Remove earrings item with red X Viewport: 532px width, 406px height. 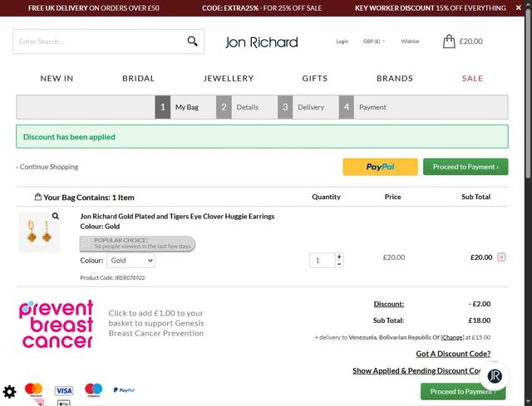pyautogui.click(x=501, y=257)
